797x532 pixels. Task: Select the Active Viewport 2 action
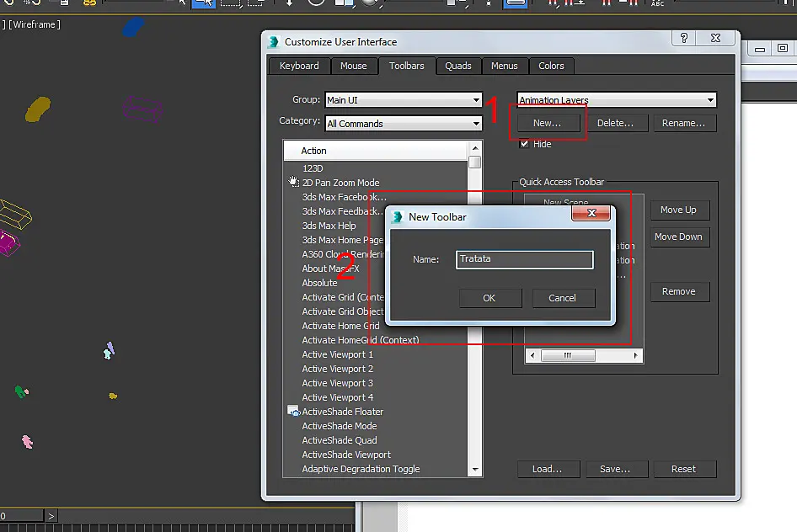(338, 369)
